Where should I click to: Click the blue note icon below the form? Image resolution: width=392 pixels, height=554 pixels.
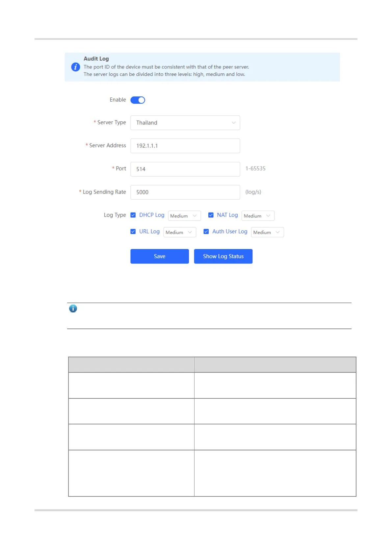click(x=73, y=309)
